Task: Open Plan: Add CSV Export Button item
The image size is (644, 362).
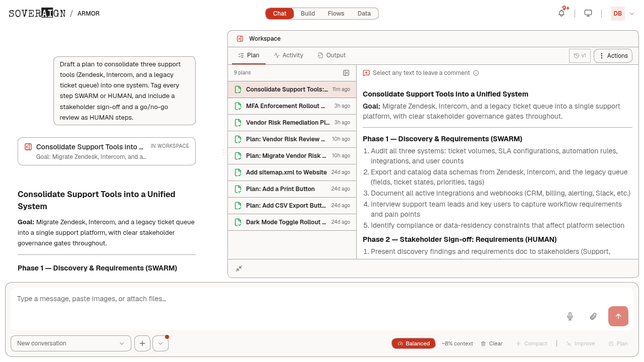Action: 292,206
